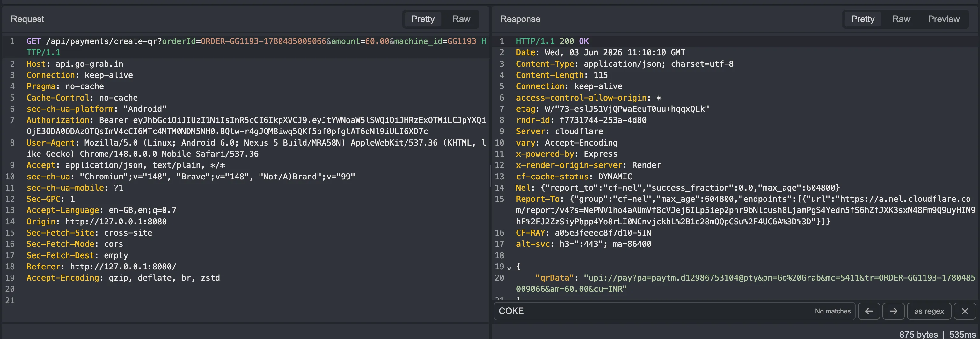Click the alt-svc response header

pyautogui.click(x=584, y=244)
